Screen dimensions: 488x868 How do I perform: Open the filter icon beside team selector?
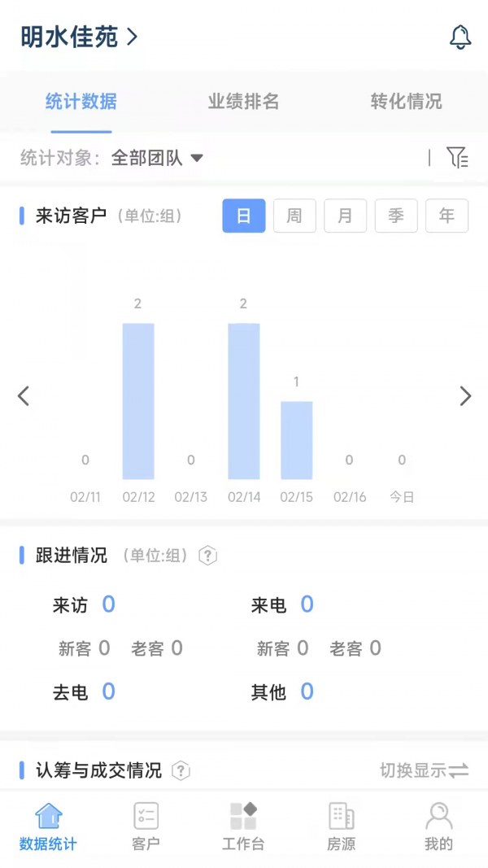point(458,158)
